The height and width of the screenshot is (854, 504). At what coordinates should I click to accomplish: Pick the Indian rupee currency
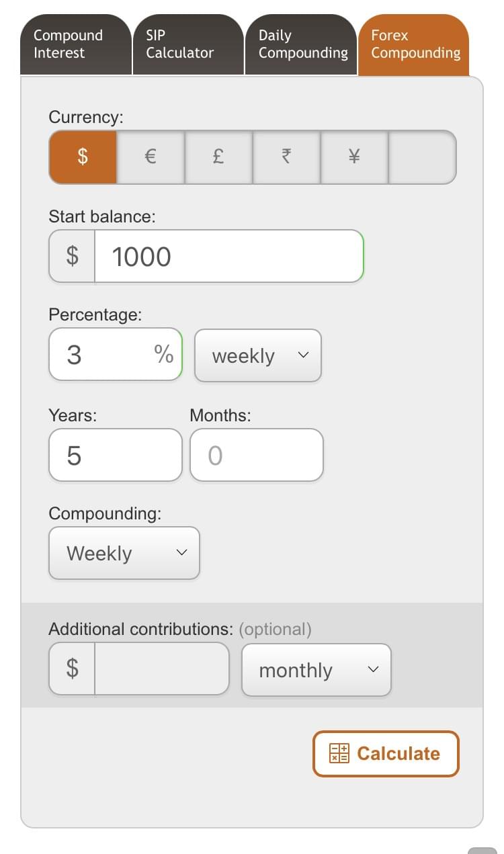[x=286, y=157]
